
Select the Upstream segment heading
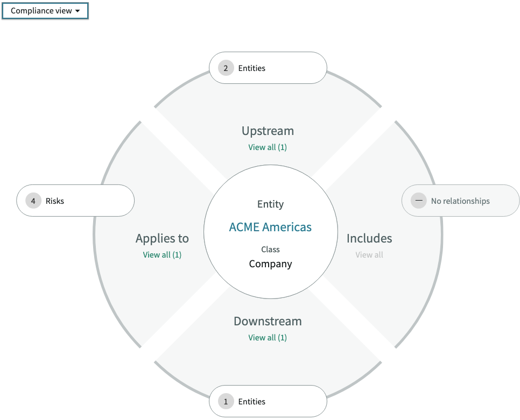268,131
